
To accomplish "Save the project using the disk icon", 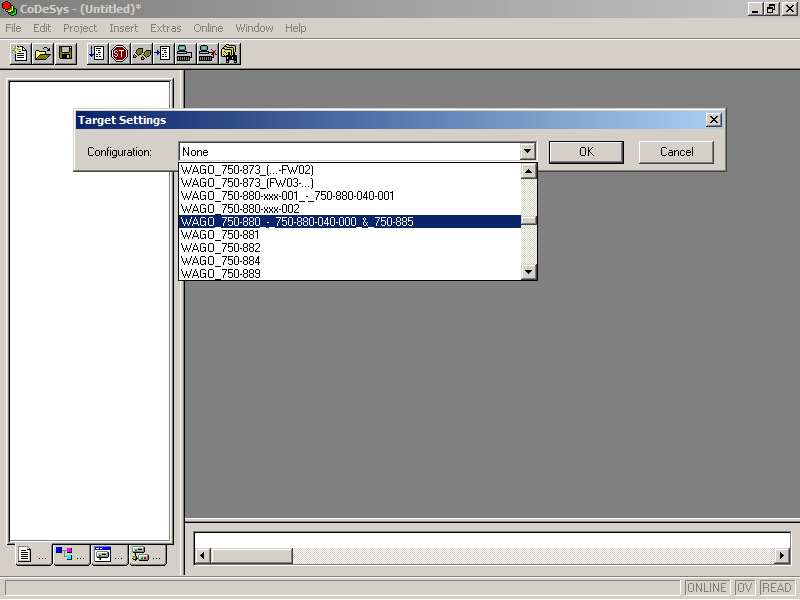I will [x=65, y=53].
